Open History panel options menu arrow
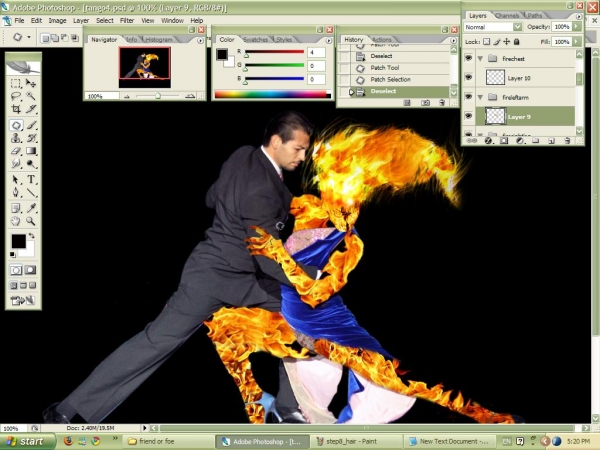Screen dimensions: 600x450 tap(453, 40)
